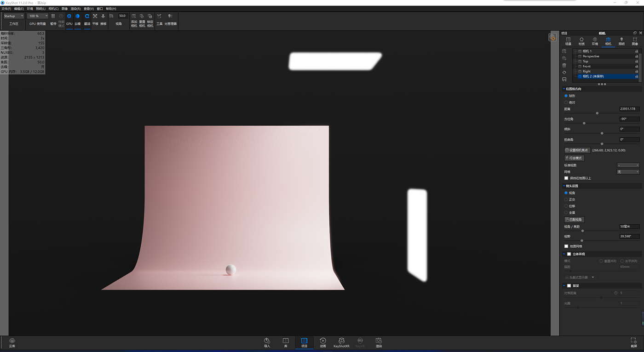Open the Startup workspace dropdown
Image resolution: width=644 pixels, height=352 pixels.
coord(13,16)
